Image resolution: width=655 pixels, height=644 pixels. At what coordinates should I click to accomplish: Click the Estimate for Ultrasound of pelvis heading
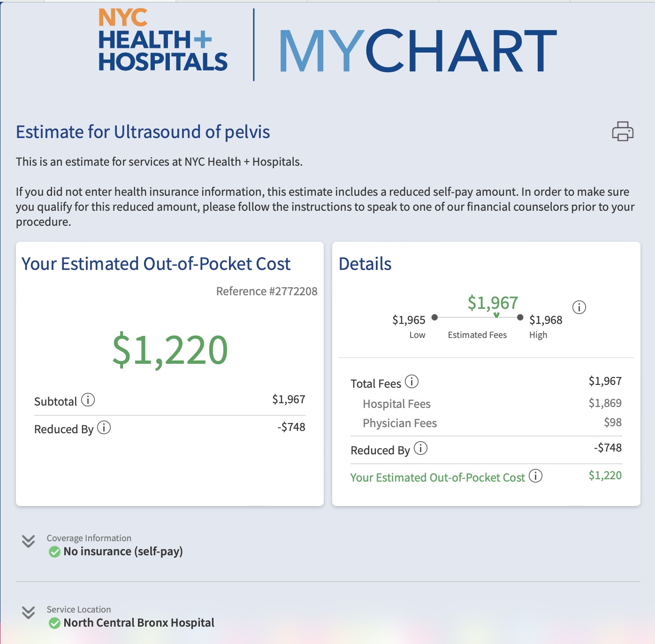click(143, 132)
